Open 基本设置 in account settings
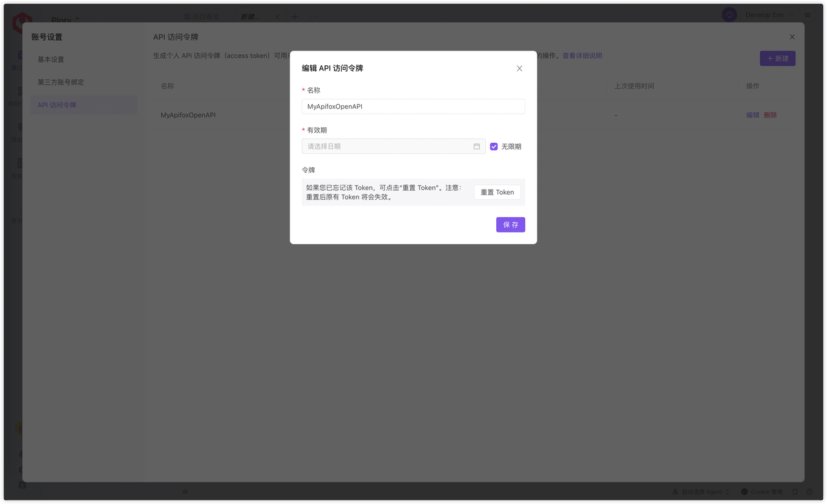Image resolution: width=827 pixels, height=504 pixels. 83,59
